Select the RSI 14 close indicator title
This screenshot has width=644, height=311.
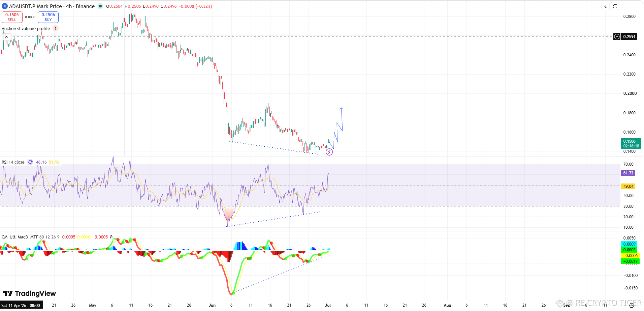coord(13,162)
